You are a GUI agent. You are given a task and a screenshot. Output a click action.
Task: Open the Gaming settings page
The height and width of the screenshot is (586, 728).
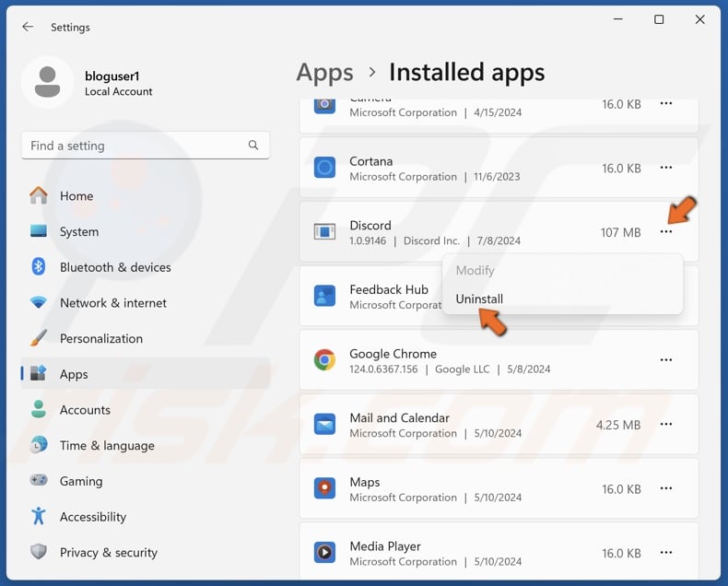tap(146, 481)
